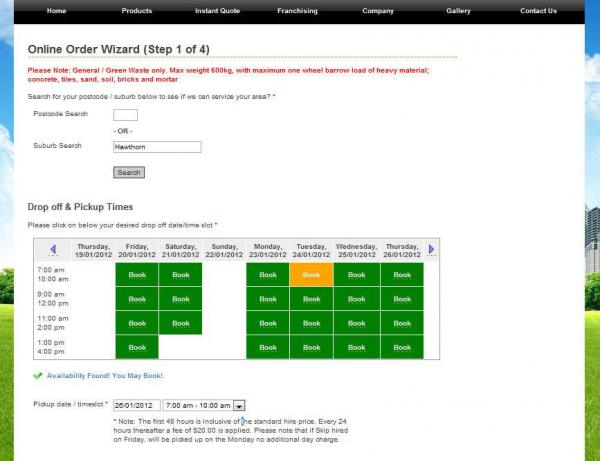
Task: Book Wednesday 25/01 at 9:00 am slot
Action: click(x=355, y=299)
